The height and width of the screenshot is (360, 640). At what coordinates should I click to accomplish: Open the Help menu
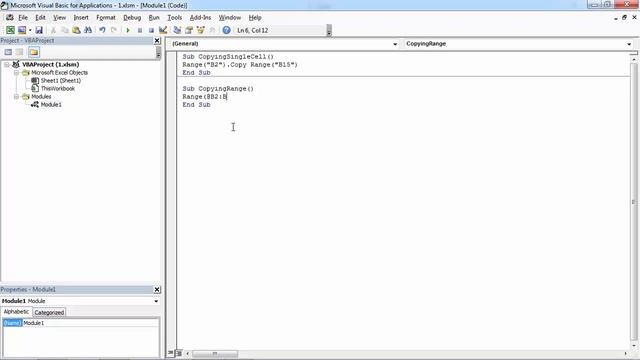(255, 18)
